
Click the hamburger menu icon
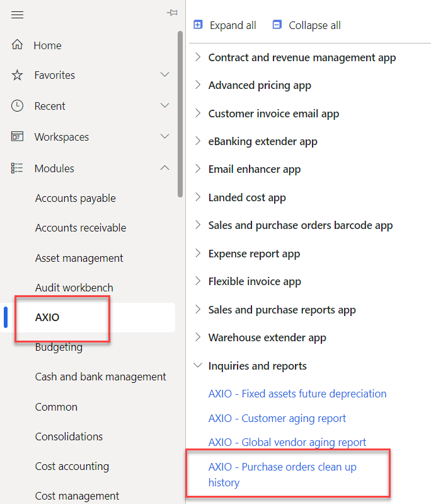coord(17,15)
